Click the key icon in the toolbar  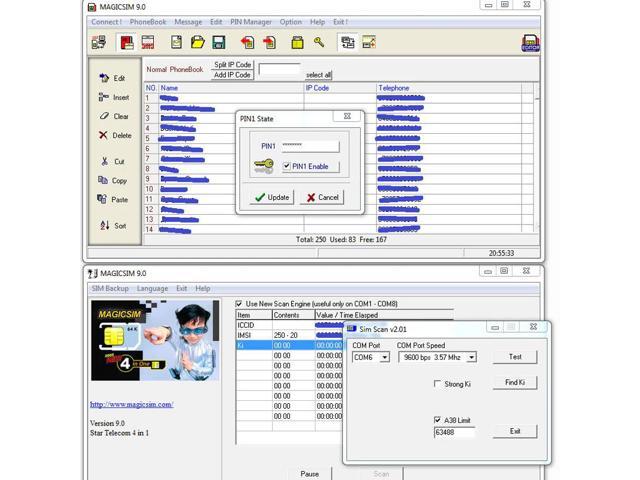tap(319, 43)
